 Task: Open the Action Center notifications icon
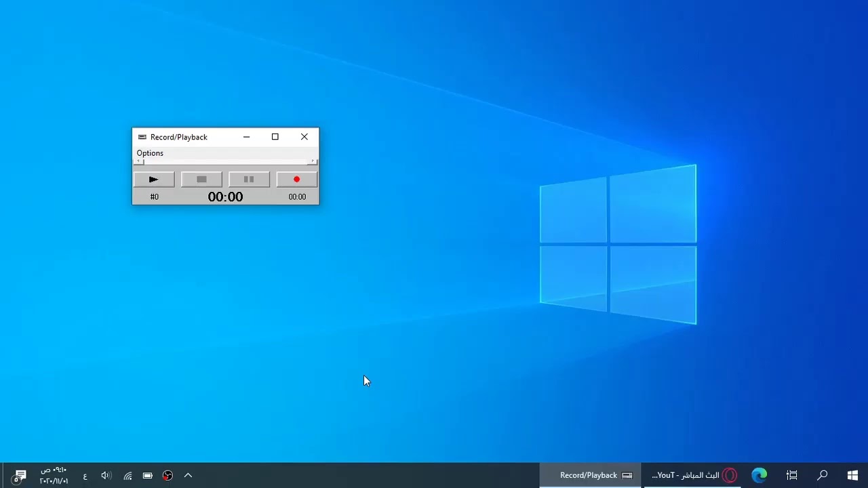point(19,476)
